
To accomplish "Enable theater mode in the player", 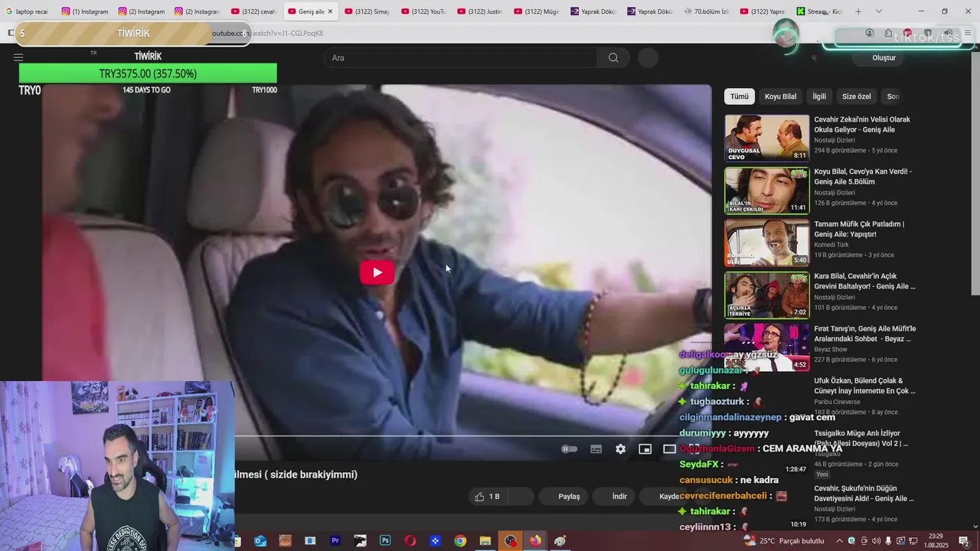I will pyautogui.click(x=669, y=449).
